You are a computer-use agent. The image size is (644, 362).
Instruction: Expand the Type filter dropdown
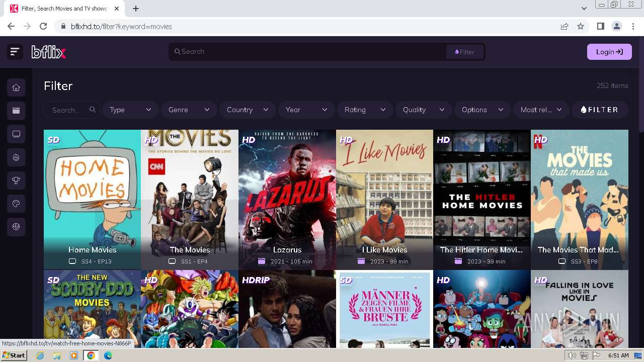tap(130, 110)
